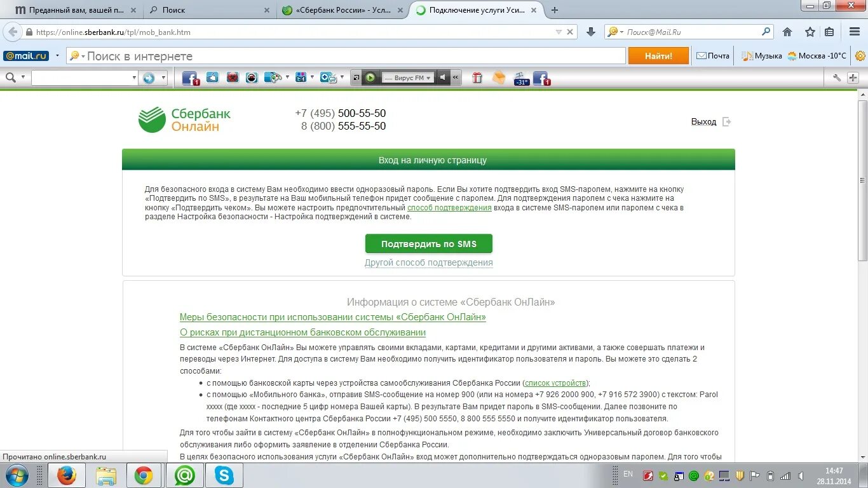Open the способ подтверждения link
This screenshot has width=868, height=488.
click(449, 208)
